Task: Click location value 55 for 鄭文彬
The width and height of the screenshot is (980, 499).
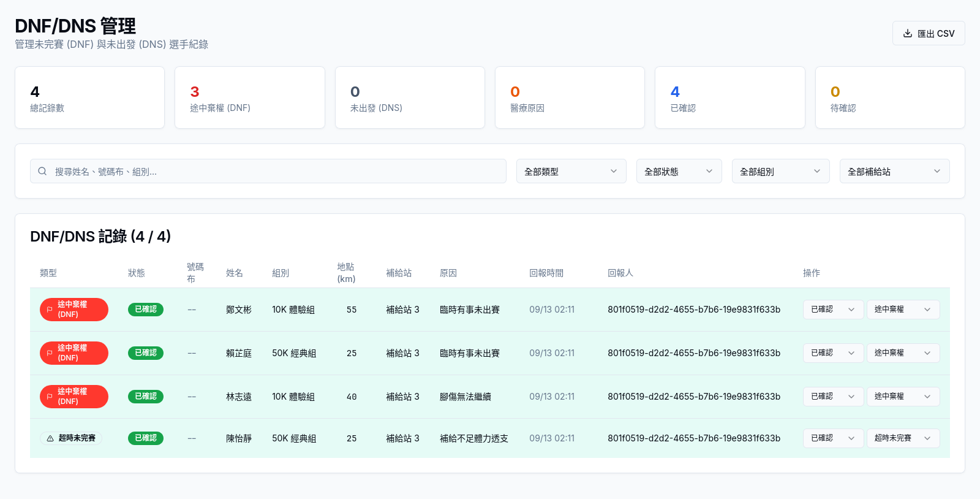Action: pyautogui.click(x=352, y=310)
